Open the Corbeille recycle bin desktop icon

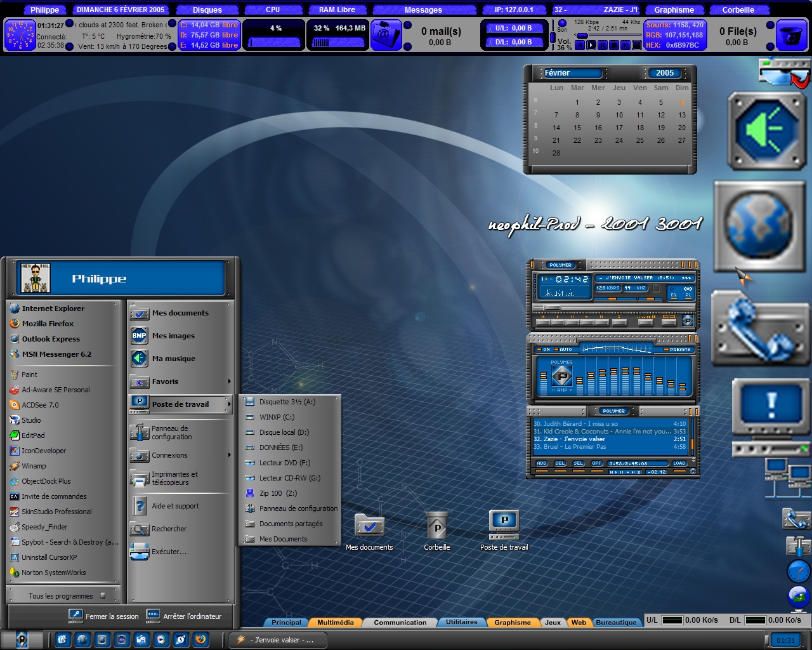pos(436,530)
